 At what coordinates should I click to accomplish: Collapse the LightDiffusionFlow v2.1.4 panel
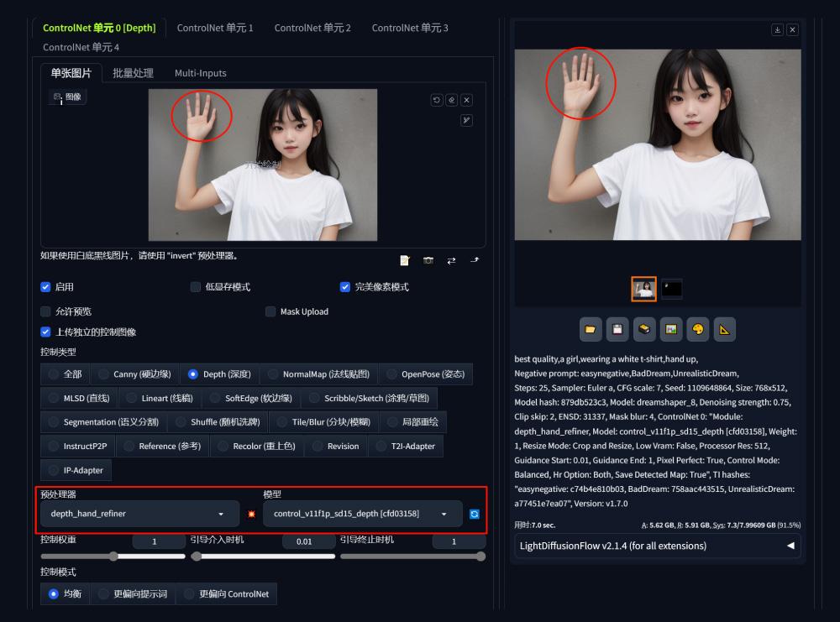click(x=788, y=546)
